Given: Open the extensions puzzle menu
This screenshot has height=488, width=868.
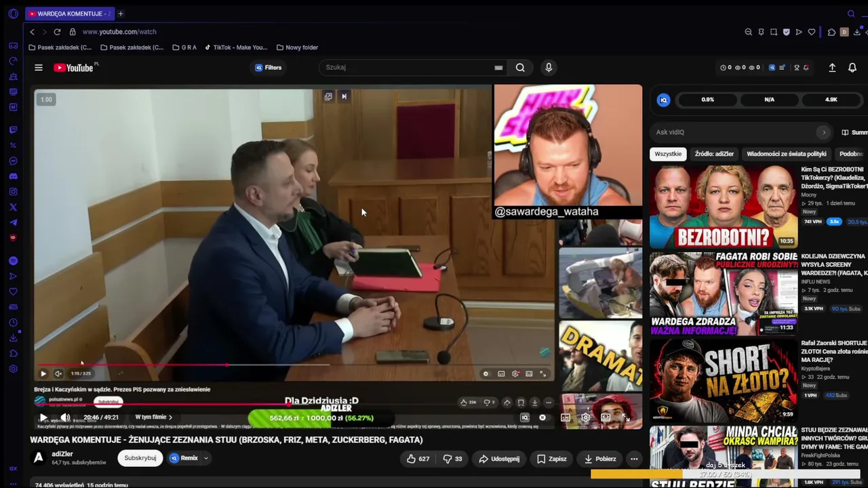Looking at the screenshot, I should point(832,32).
